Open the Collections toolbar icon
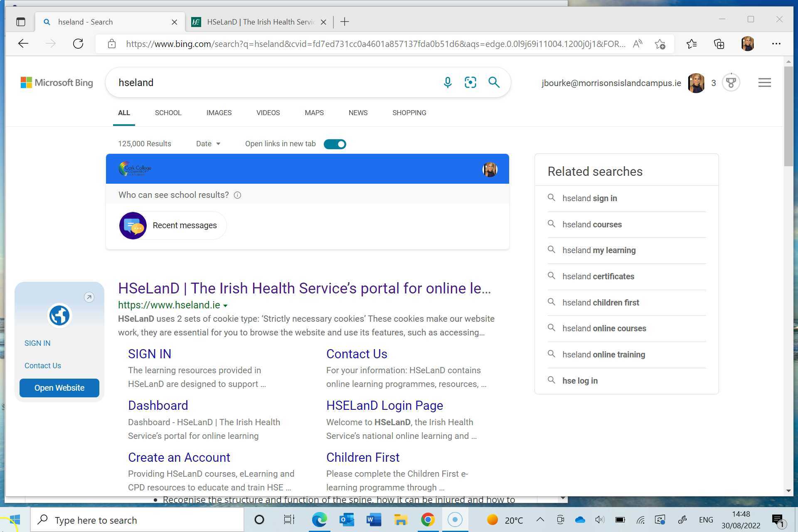798x532 pixels. point(719,44)
